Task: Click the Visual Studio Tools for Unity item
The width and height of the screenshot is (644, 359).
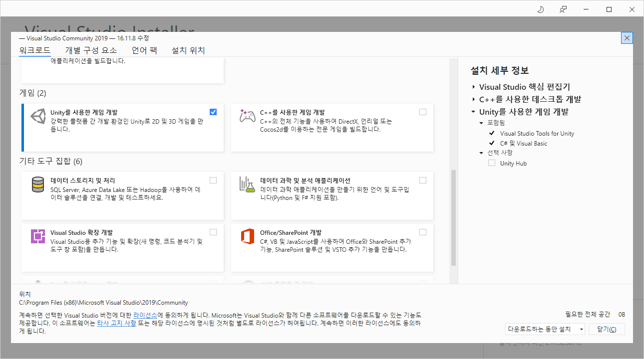Action: pyautogui.click(x=537, y=133)
